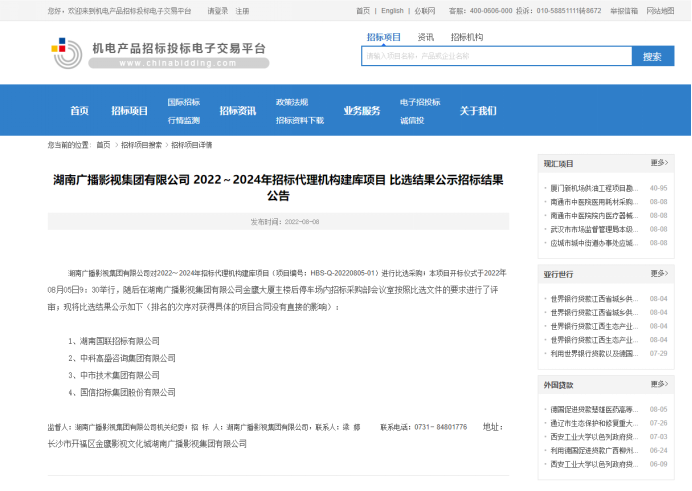Click 注册 register link in top bar
Image resolution: width=692 pixels, height=491 pixels.
[242, 11]
